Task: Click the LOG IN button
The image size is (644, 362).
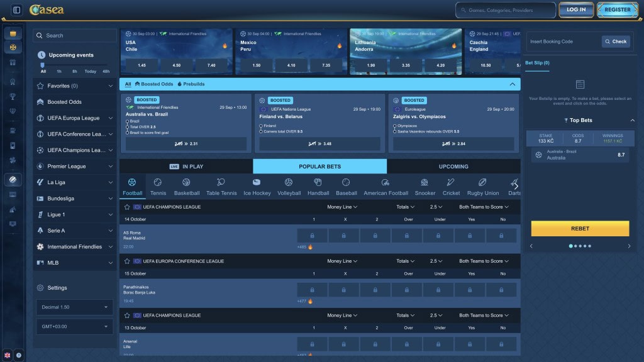Action: [576, 10]
